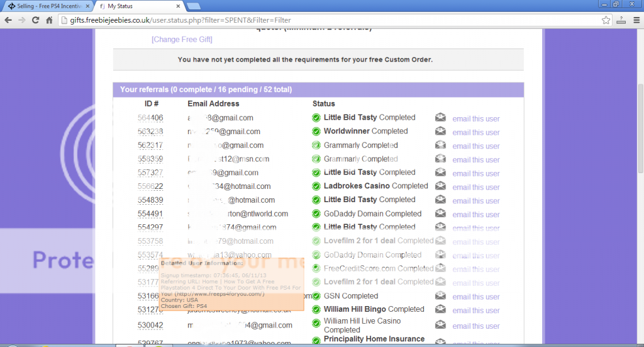The image size is (644, 347).
Task: Email this user for referral 530042
Action: coord(476,326)
